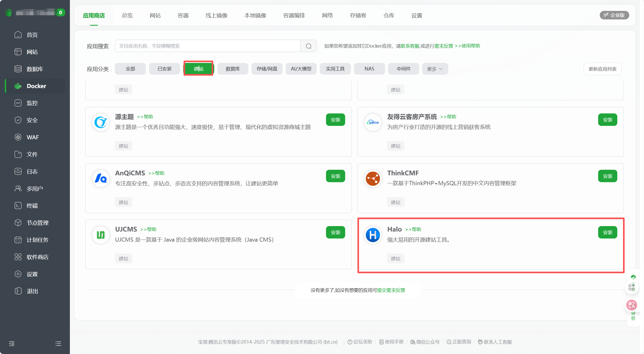The height and width of the screenshot is (354, 644).
Task: Open the Terminal (终端) sidebar icon
Action: coord(18,206)
